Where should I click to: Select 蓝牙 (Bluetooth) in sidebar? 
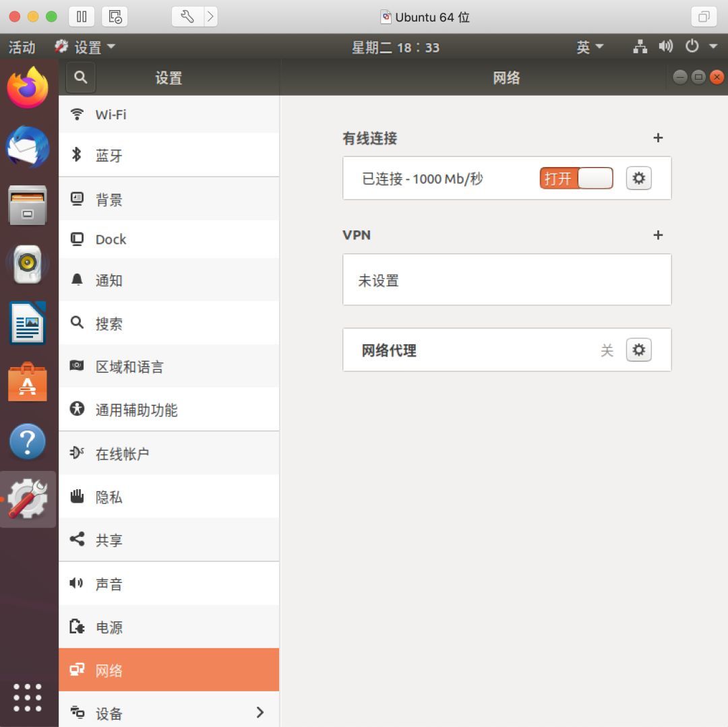pos(169,156)
